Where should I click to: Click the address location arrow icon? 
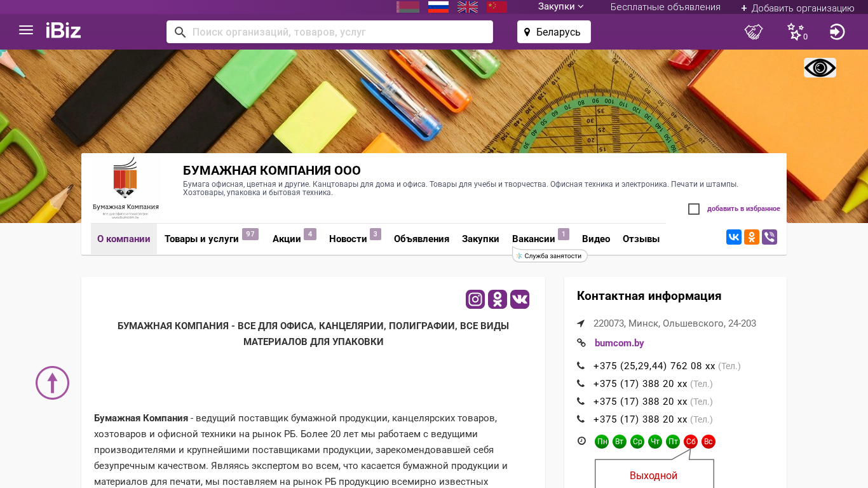(x=581, y=323)
